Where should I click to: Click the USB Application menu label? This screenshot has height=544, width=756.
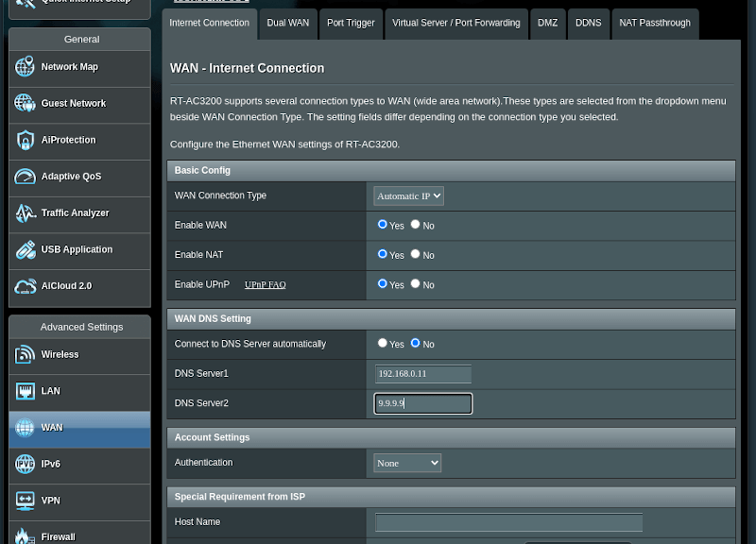pos(77,249)
